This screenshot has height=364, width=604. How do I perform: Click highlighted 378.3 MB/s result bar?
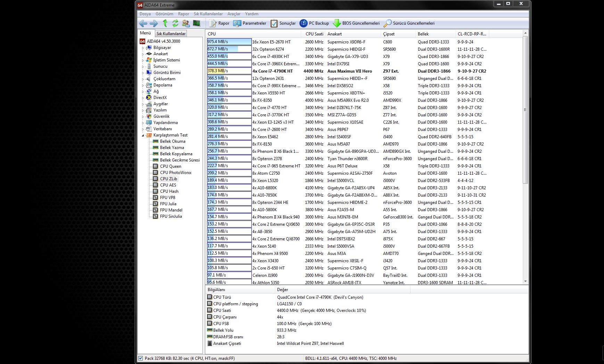point(229,71)
